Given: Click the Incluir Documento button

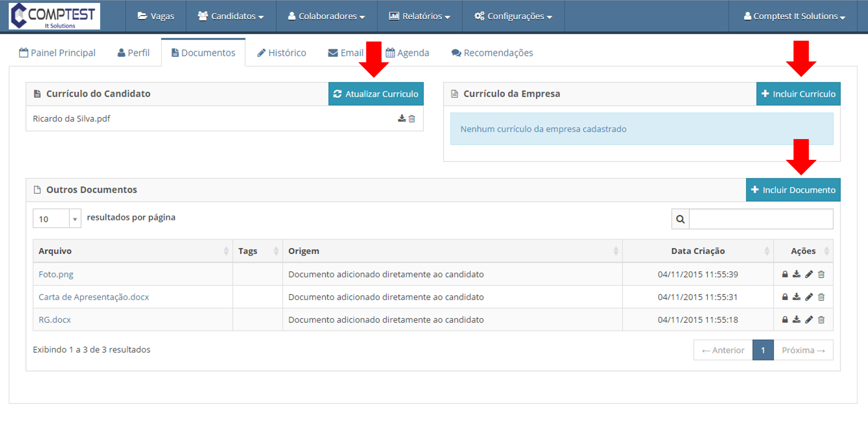Looking at the screenshot, I should click(793, 190).
